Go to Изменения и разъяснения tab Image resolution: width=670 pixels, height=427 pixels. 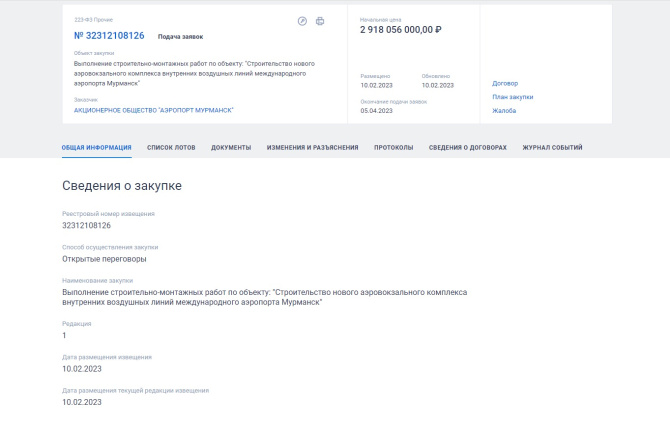coord(312,147)
